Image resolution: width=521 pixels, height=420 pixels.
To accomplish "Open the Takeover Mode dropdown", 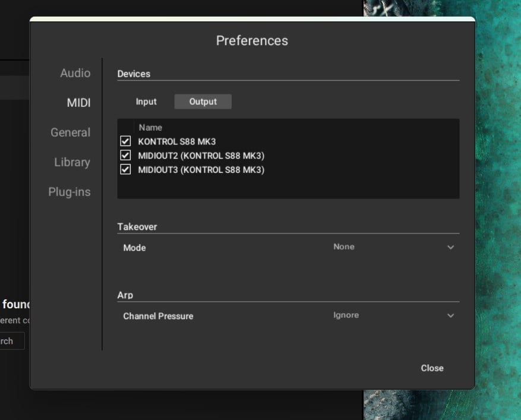I will [393, 247].
